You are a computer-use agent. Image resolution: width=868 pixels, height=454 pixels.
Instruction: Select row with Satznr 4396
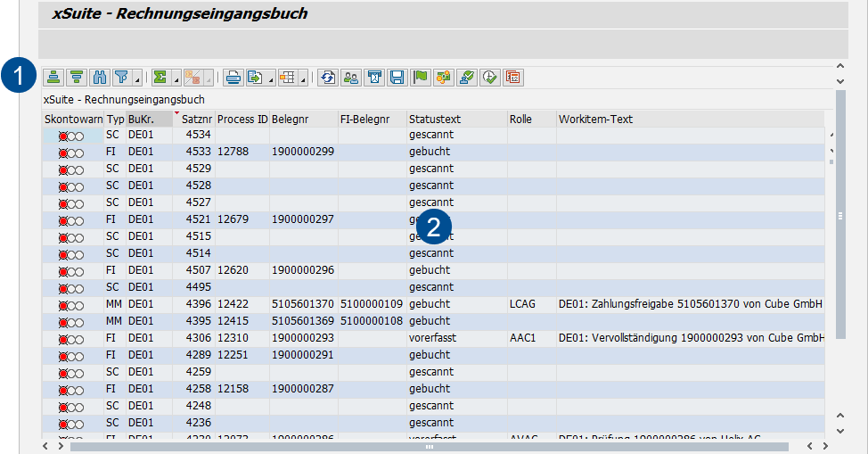(x=198, y=304)
